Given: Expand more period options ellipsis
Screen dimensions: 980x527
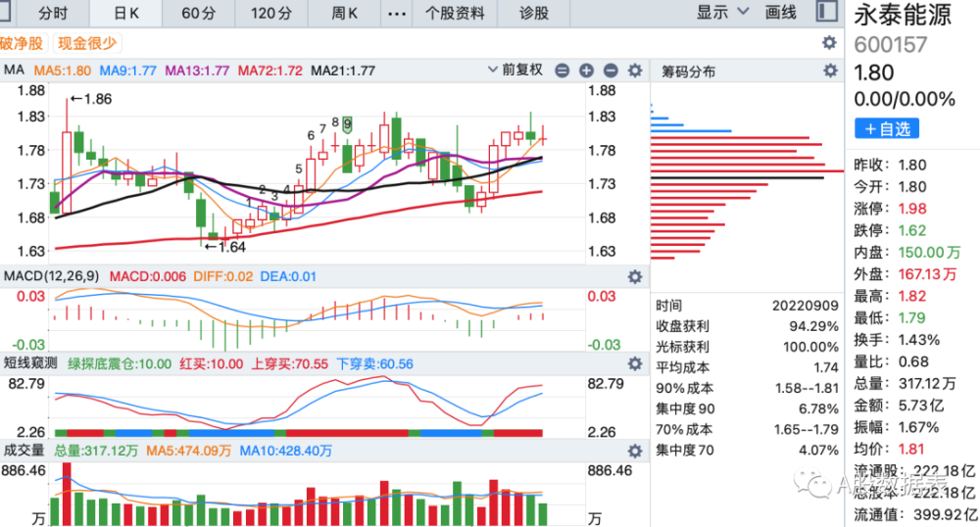Looking at the screenshot, I should pyautogui.click(x=397, y=13).
